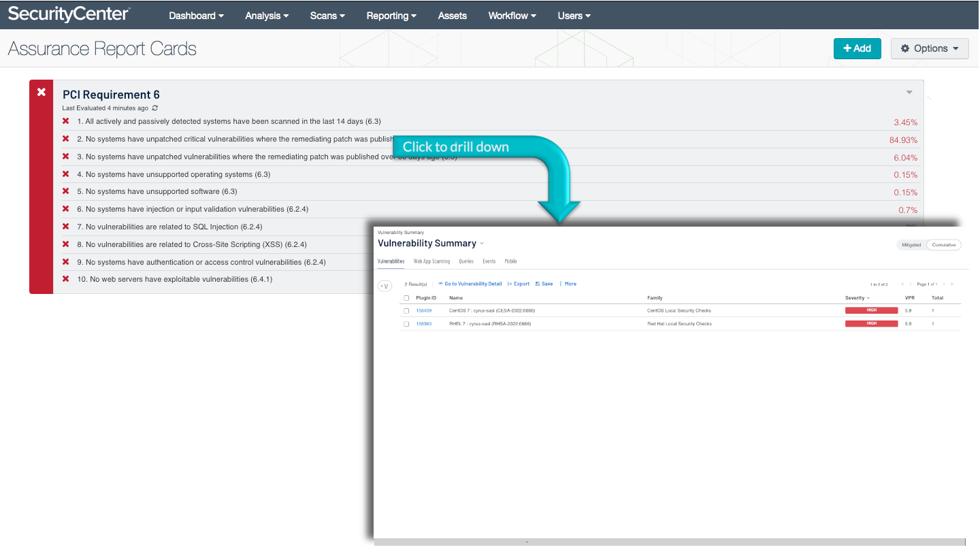Switch to the Web App Scanning tab
The width and height of the screenshot is (980, 558).
point(431,261)
